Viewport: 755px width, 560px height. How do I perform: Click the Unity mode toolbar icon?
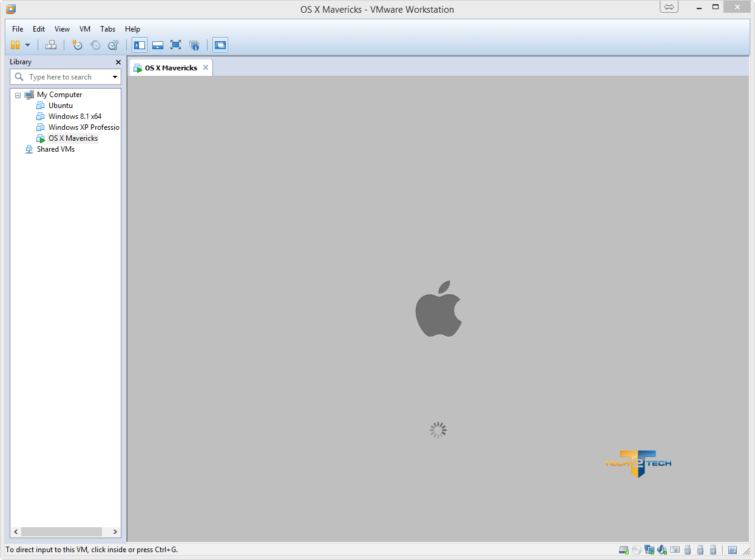coord(194,45)
